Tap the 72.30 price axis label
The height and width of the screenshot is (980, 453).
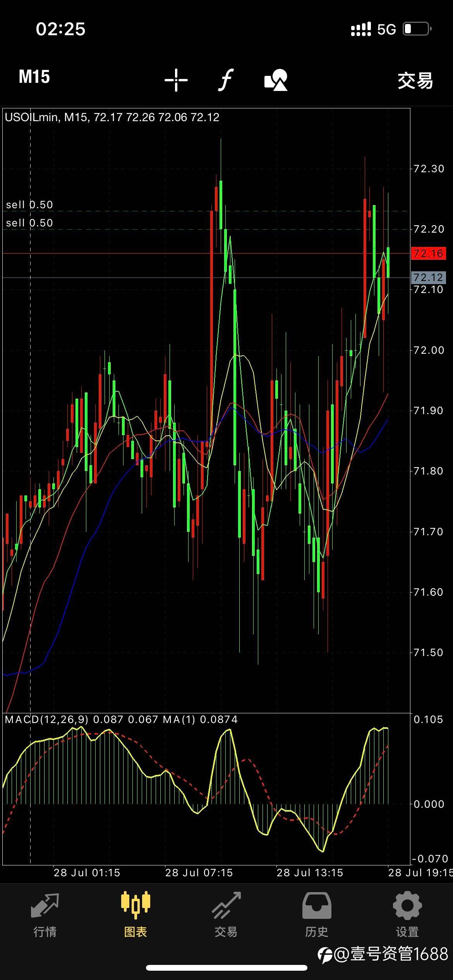[x=429, y=169]
